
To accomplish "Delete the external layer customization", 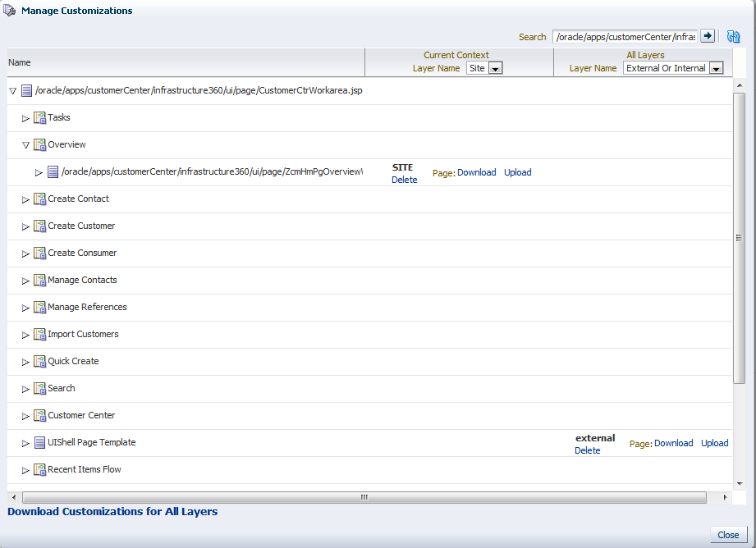I will (587, 450).
